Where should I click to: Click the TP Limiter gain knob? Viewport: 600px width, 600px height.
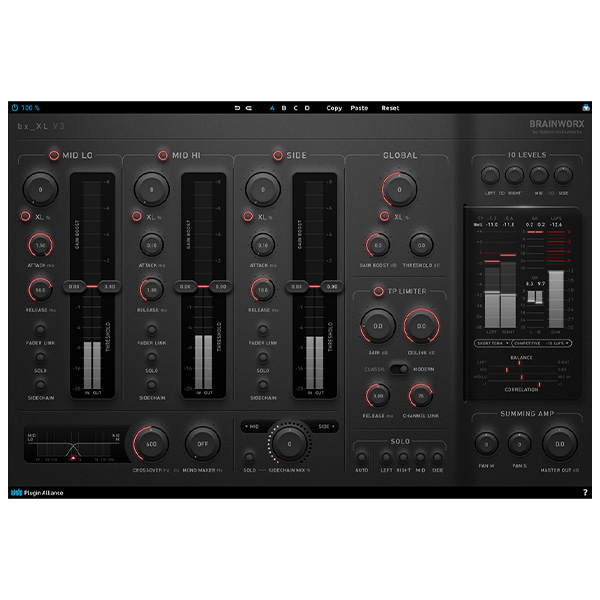pyautogui.click(x=378, y=326)
